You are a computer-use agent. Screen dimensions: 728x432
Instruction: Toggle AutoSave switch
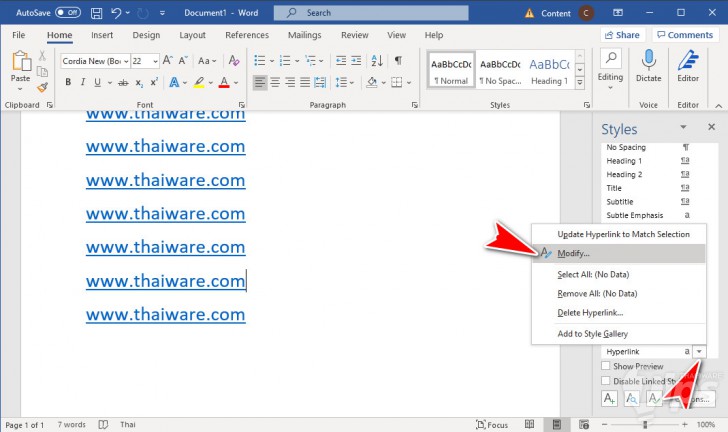click(x=68, y=13)
